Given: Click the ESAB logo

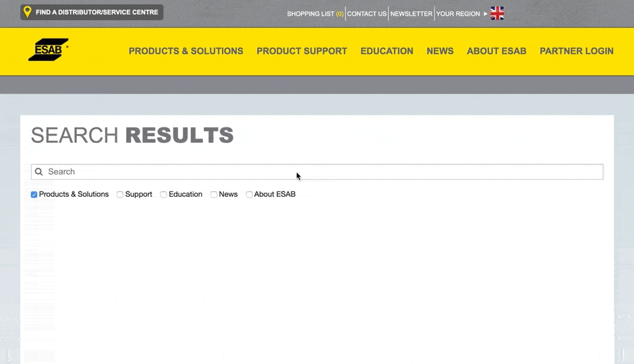Looking at the screenshot, I should (48, 50).
